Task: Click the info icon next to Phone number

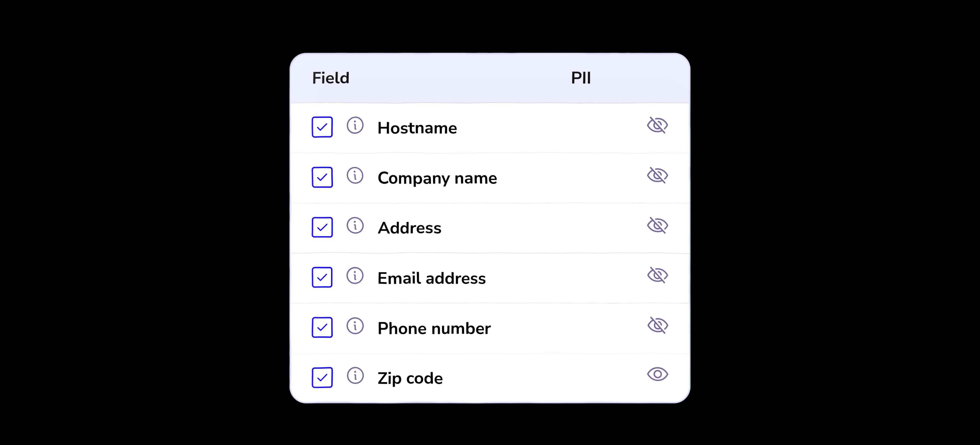Action: pos(355,326)
